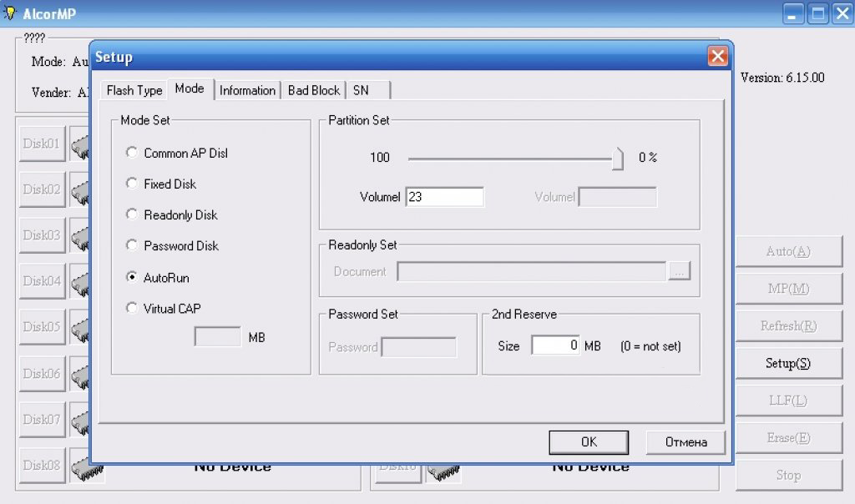
Task: Select the AutoRun radio button
Action: coord(131,277)
